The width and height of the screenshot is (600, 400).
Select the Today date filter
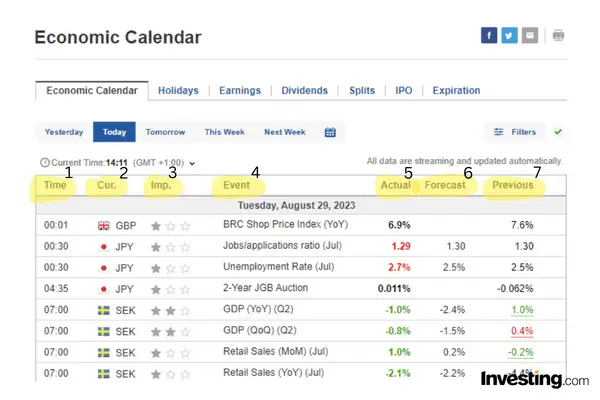(x=114, y=132)
